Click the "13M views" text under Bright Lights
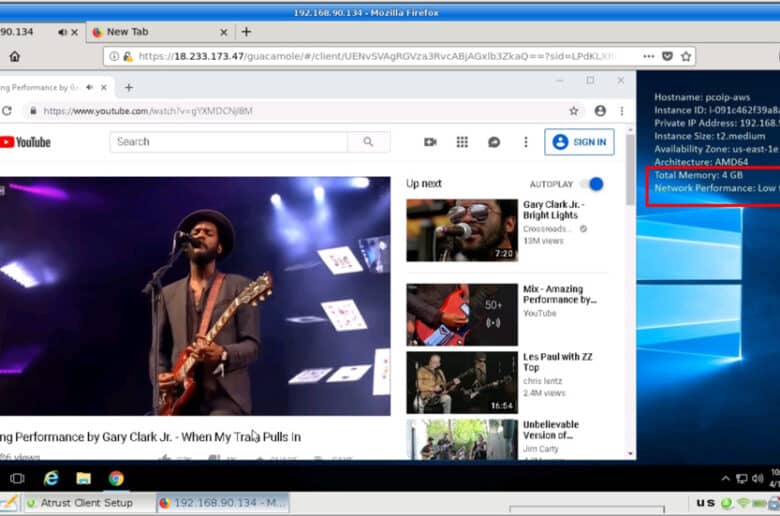The image size is (780, 516). (x=543, y=241)
